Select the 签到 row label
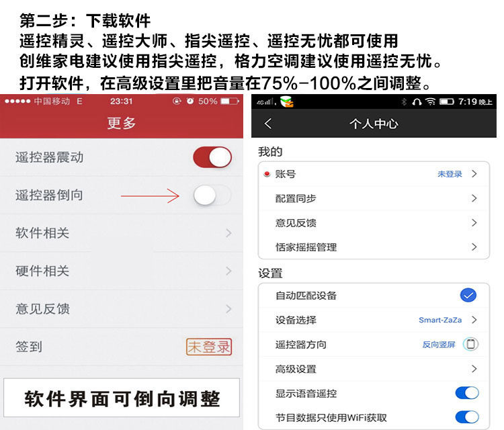 29,347
